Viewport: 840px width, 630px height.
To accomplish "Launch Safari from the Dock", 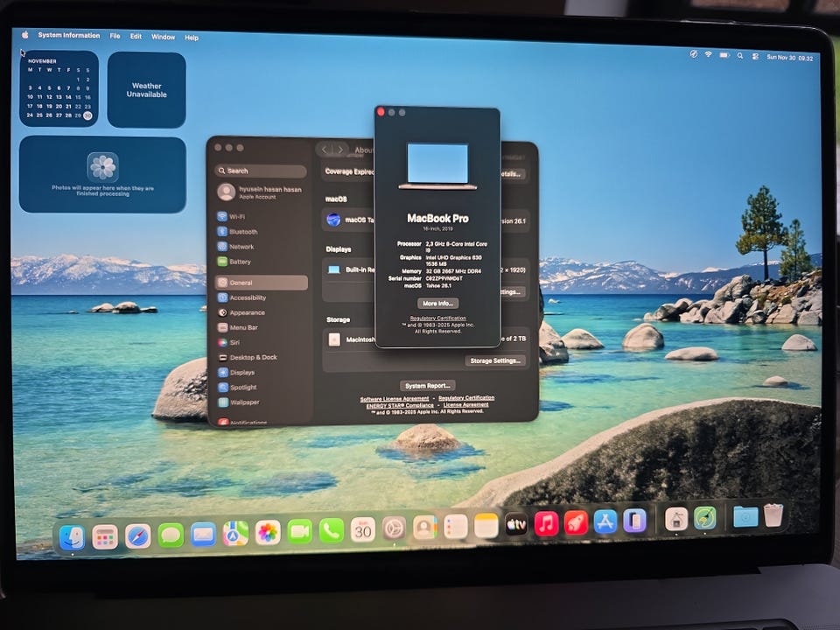I will click(137, 536).
